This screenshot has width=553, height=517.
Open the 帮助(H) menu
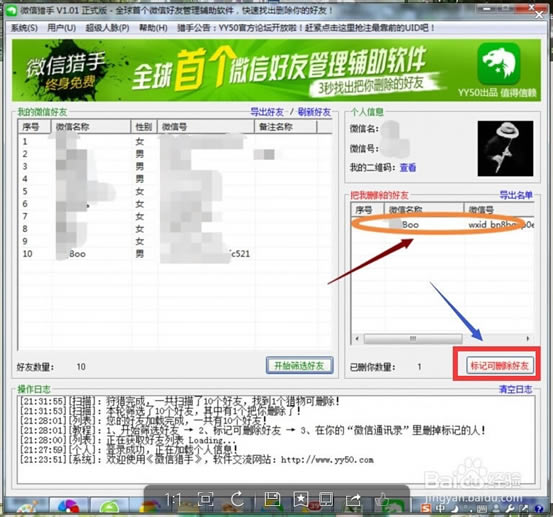coord(153,28)
